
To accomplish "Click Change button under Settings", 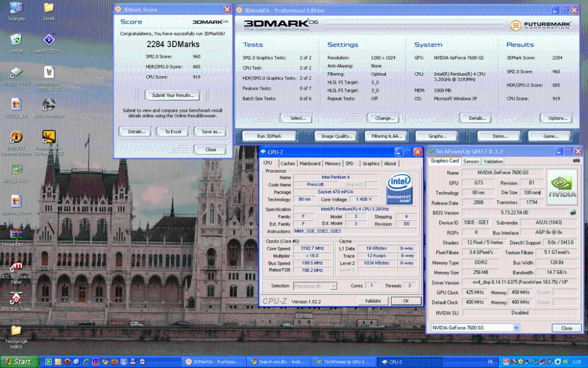I will (x=385, y=118).
